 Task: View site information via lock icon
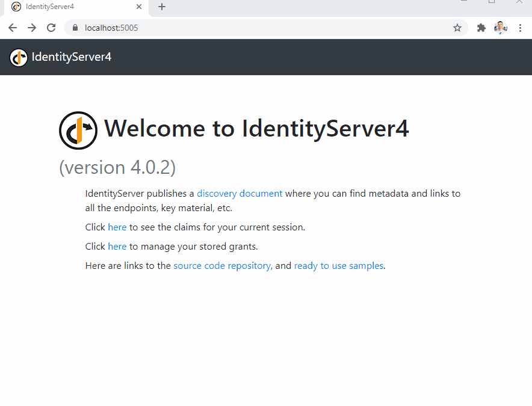[x=75, y=28]
